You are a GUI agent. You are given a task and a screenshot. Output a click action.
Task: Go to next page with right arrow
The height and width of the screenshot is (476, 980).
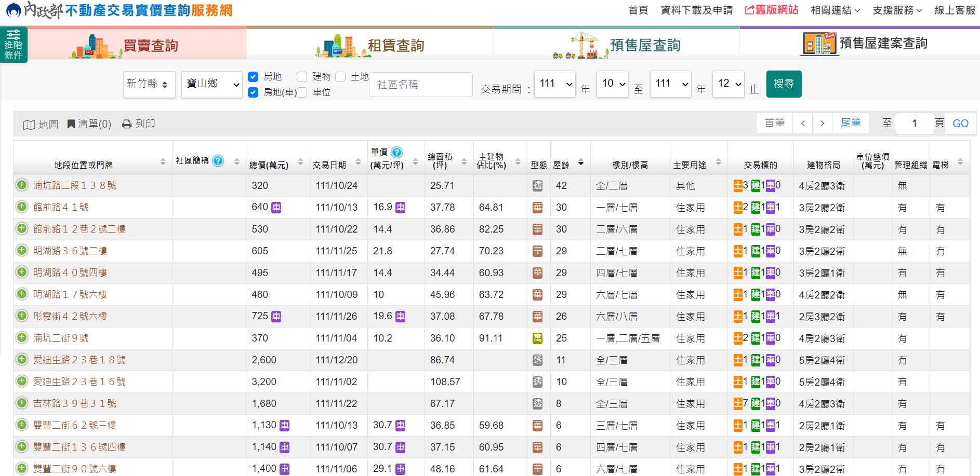[x=823, y=123]
